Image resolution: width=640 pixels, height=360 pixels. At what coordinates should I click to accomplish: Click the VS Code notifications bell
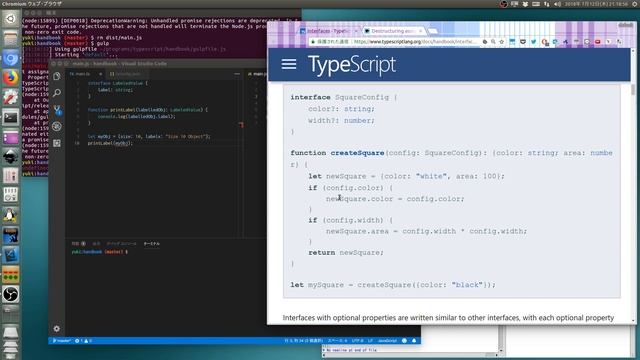click(x=414, y=340)
